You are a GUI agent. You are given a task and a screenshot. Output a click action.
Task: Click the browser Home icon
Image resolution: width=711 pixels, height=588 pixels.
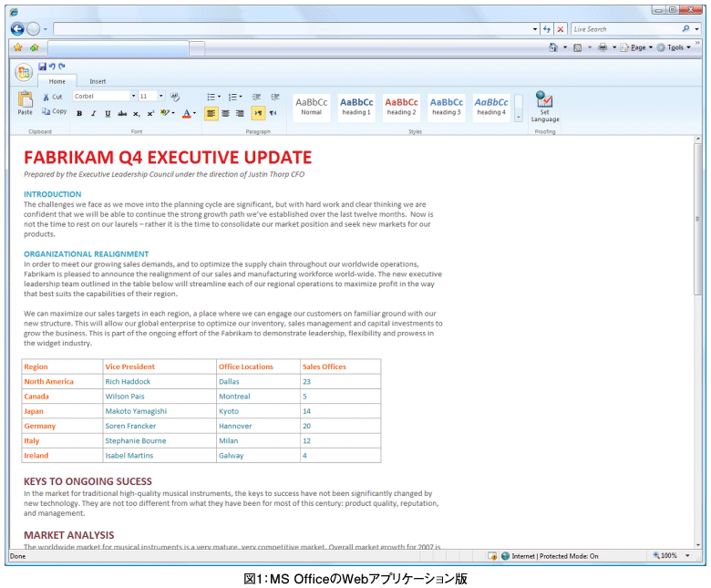(x=553, y=47)
